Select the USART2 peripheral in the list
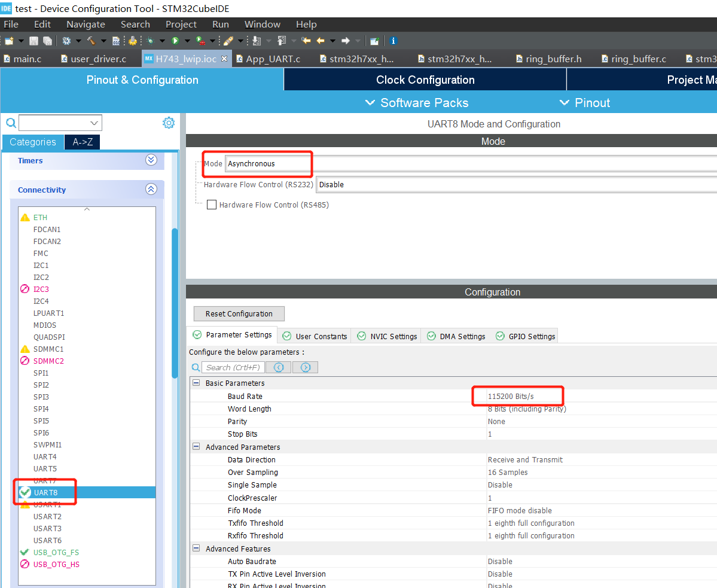This screenshot has width=717, height=588. [47, 516]
